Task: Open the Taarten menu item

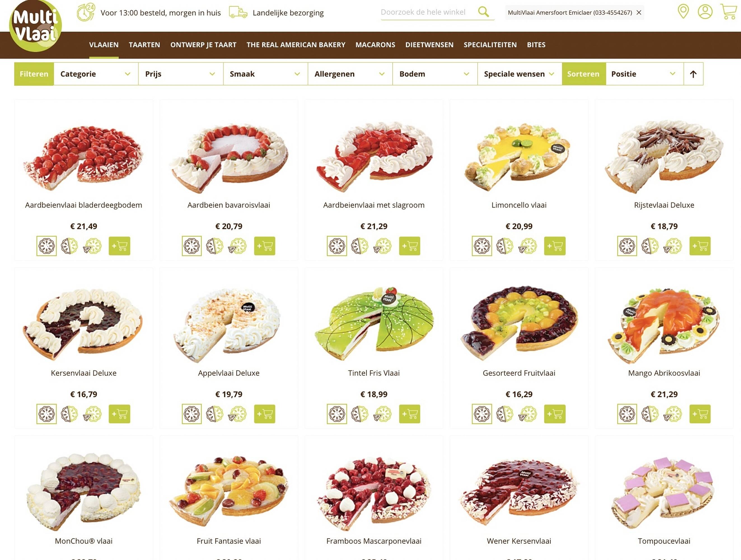Action: 144,45
